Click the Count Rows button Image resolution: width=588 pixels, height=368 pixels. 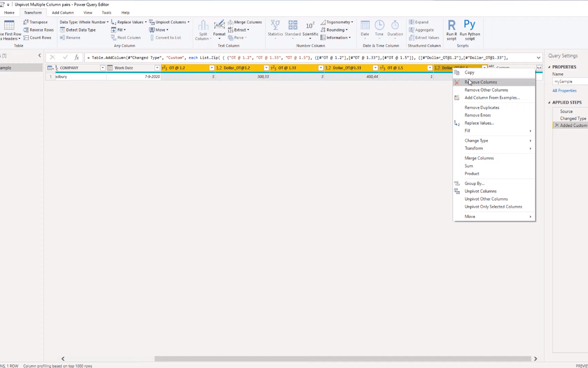pos(37,37)
